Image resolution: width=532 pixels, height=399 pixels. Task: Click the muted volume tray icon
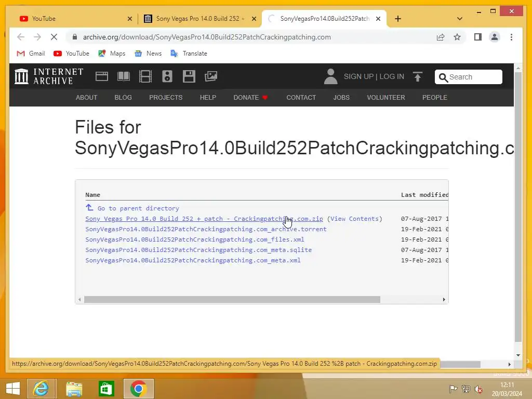coord(478,389)
